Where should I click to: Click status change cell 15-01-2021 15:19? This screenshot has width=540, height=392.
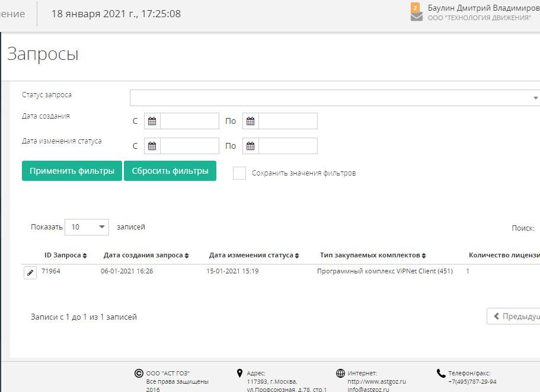232,271
